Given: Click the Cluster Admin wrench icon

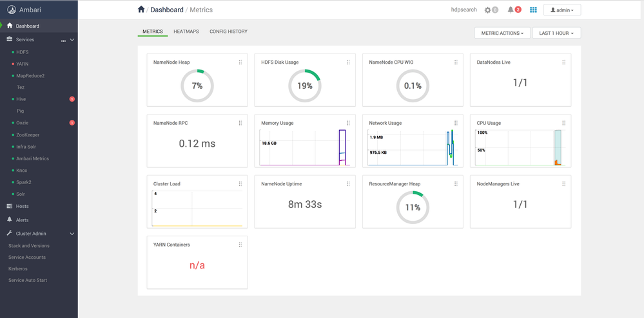Looking at the screenshot, I should pos(10,233).
